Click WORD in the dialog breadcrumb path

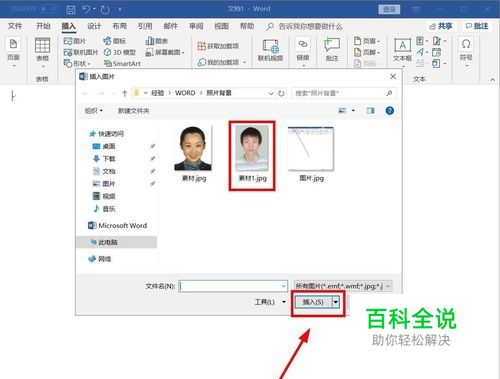click(x=185, y=93)
